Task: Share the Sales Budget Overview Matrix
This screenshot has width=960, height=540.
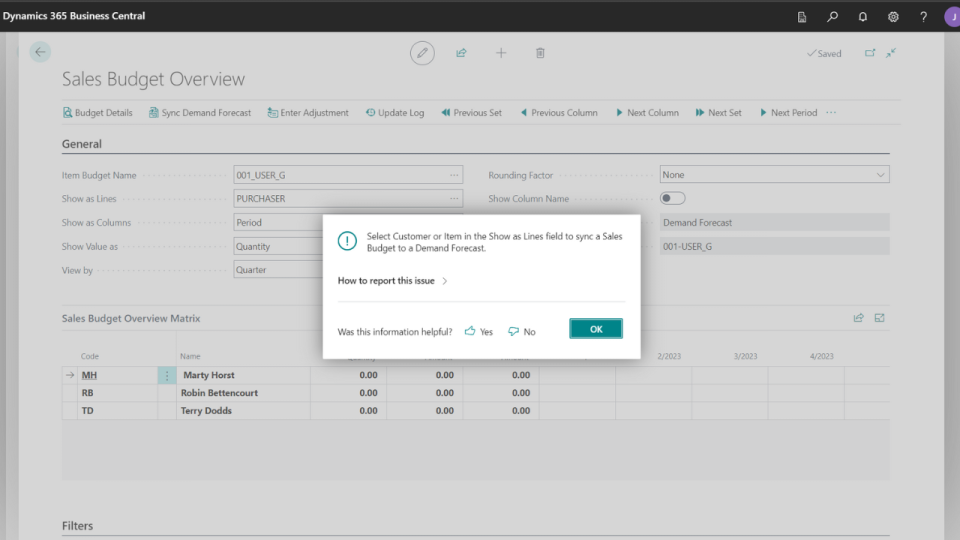Action: click(x=858, y=318)
